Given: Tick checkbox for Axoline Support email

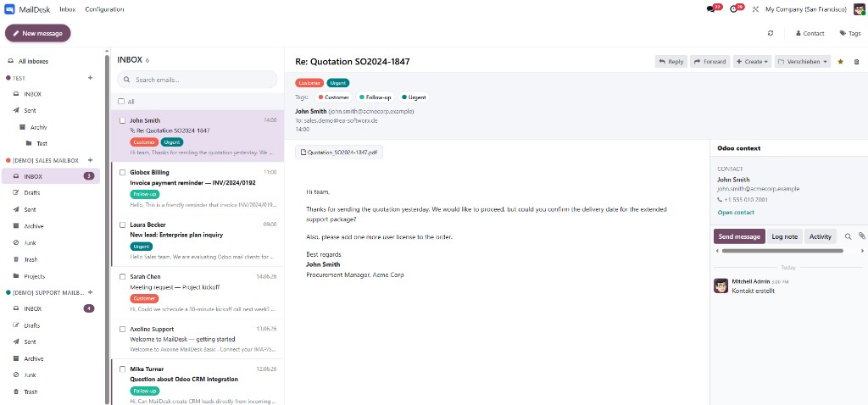Looking at the screenshot, I should [123, 329].
